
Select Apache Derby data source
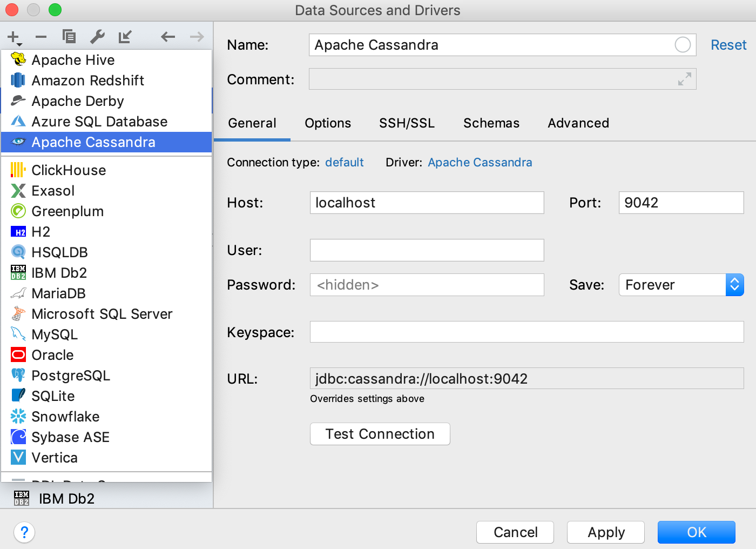pos(106,101)
